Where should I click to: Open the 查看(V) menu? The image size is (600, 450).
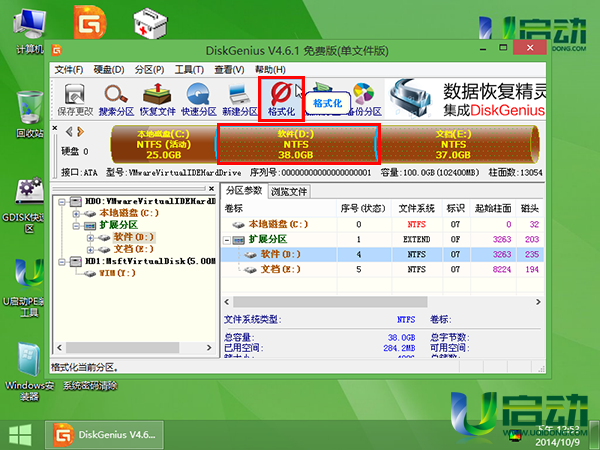pos(229,70)
